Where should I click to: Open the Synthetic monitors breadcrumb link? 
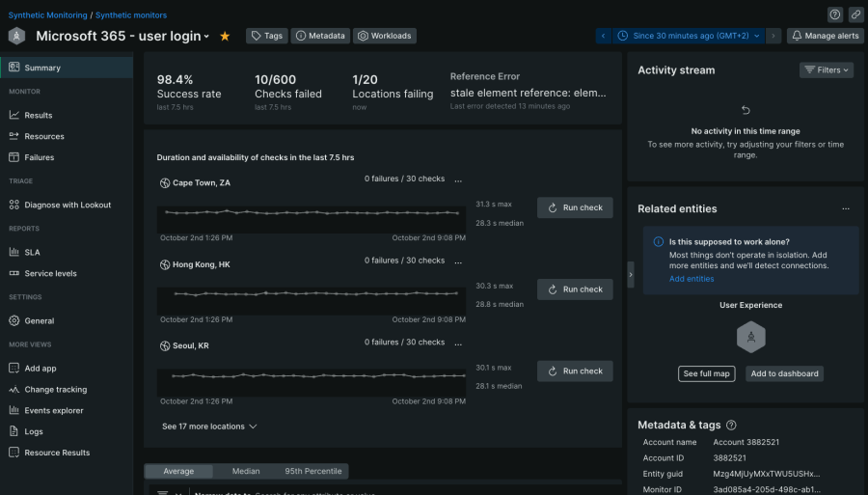130,14
